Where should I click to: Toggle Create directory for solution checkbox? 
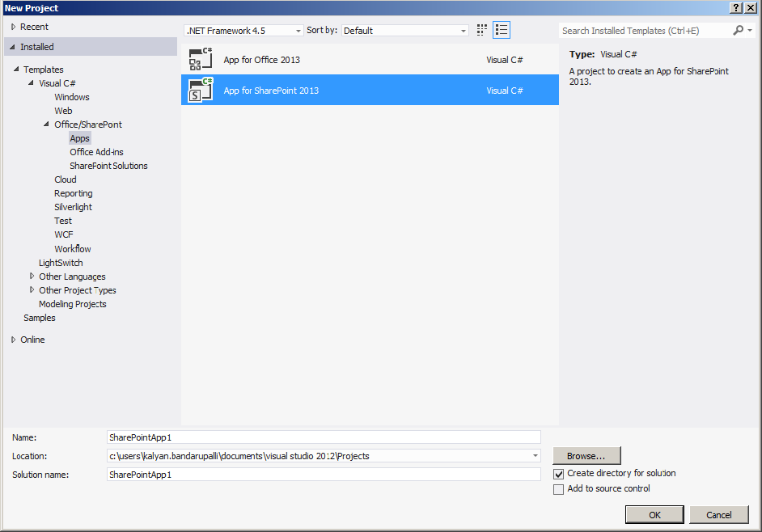pos(559,474)
